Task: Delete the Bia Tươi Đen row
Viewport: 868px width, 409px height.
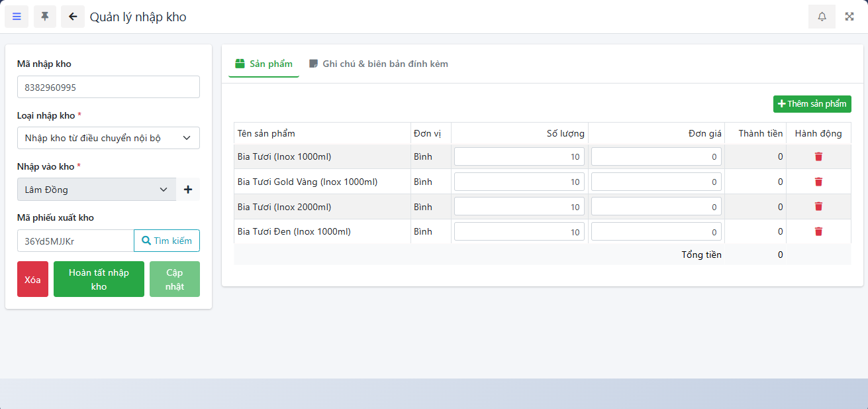Action: 818,231
